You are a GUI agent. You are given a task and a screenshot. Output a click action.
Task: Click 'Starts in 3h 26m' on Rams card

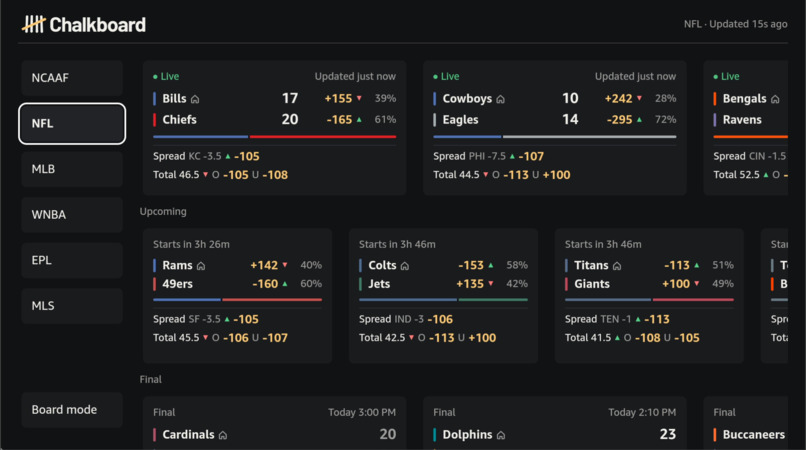click(191, 244)
